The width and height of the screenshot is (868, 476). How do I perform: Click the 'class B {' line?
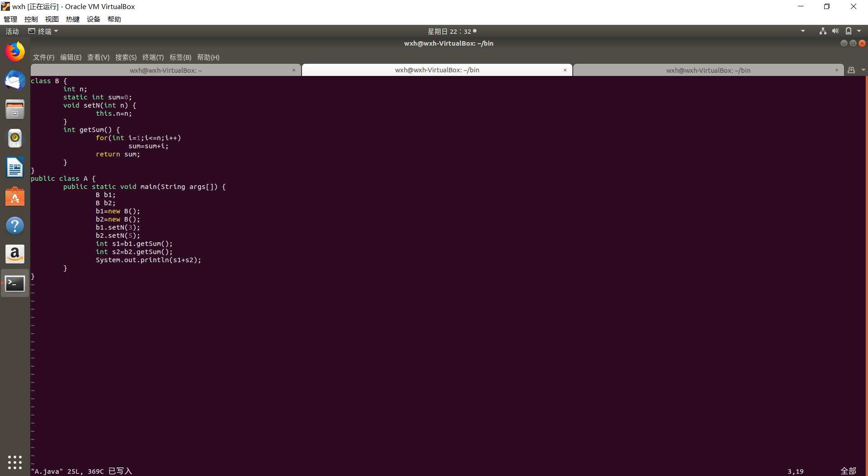click(x=49, y=81)
